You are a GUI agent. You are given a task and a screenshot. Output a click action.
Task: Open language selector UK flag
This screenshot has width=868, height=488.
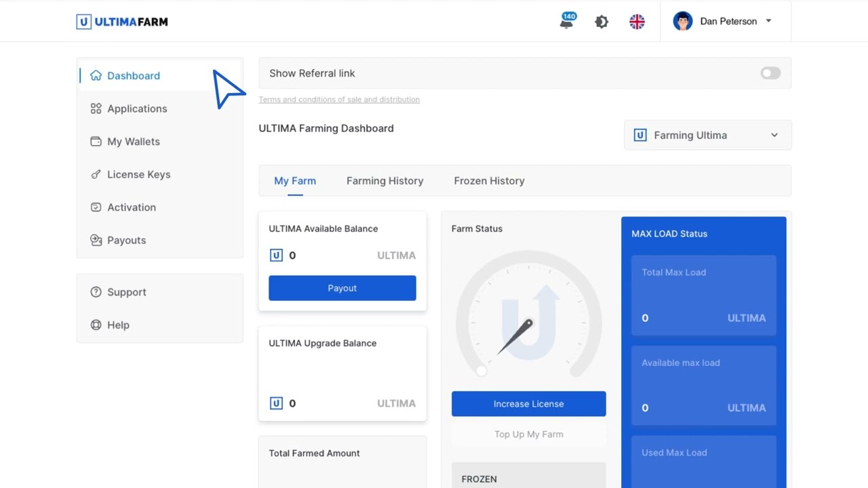pyautogui.click(x=637, y=22)
